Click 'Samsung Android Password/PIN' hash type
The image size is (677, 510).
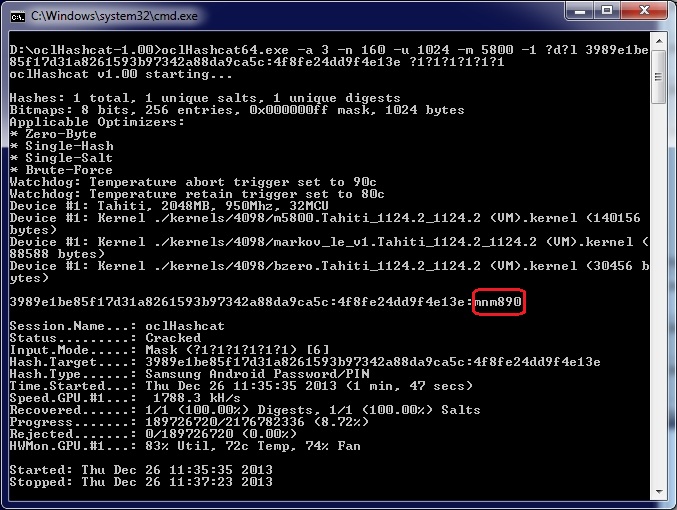[257, 374]
